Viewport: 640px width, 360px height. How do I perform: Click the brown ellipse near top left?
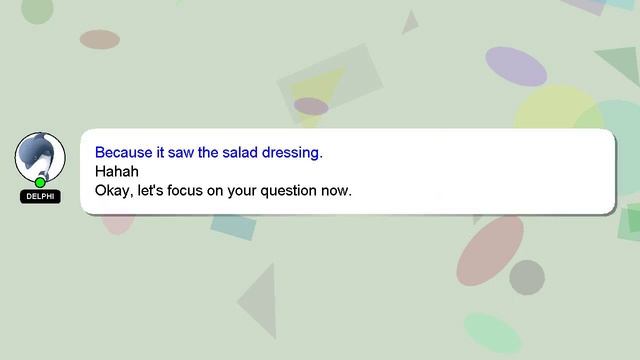point(100,39)
